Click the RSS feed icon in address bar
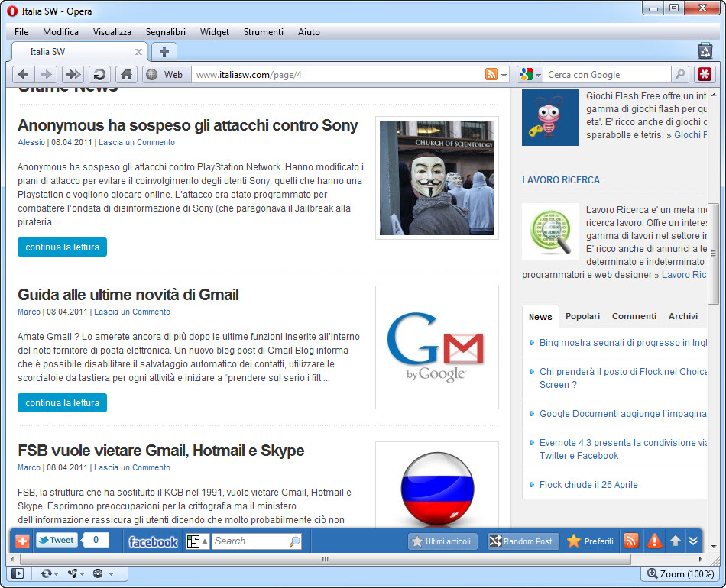 (x=491, y=74)
